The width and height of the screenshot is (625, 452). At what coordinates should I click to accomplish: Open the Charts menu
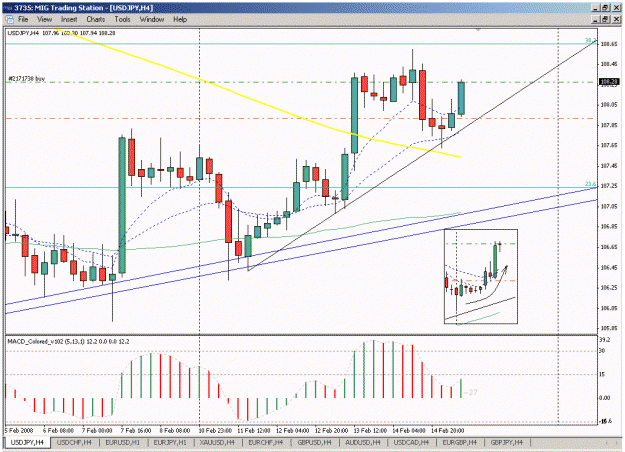(96, 19)
